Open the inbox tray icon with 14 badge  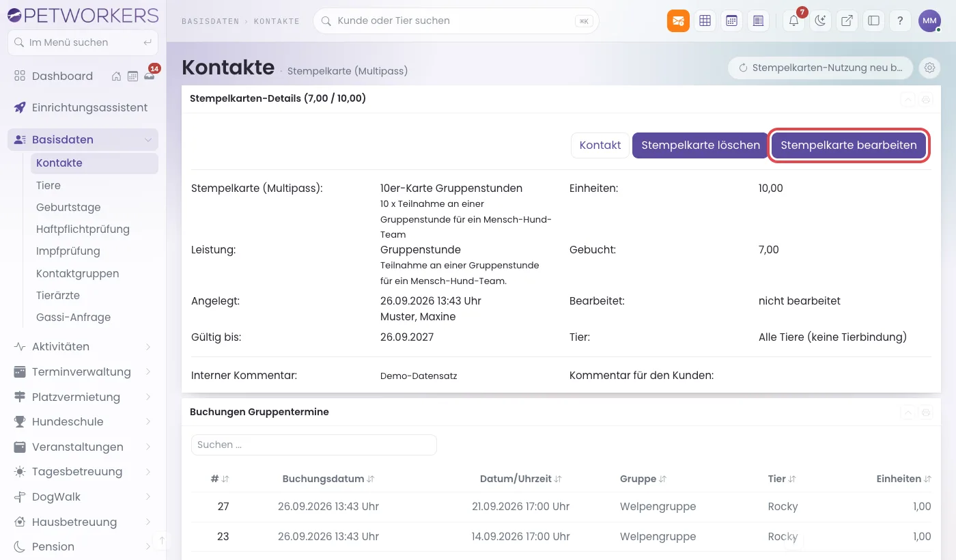point(149,76)
